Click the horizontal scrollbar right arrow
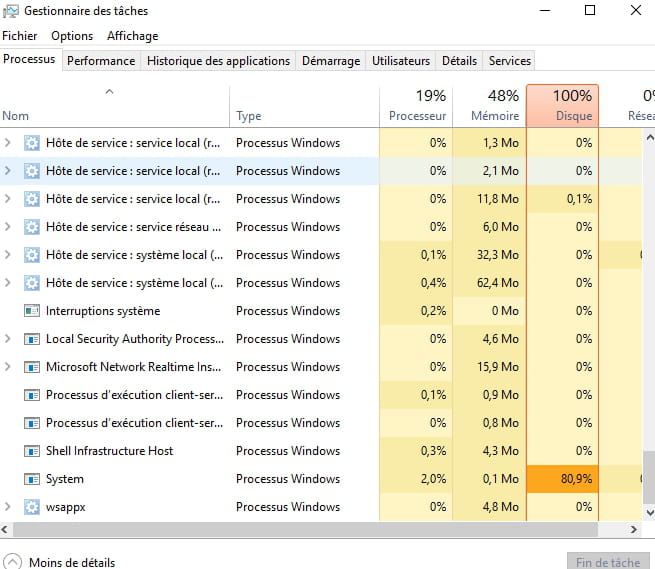The width and height of the screenshot is (655, 569). [634, 528]
